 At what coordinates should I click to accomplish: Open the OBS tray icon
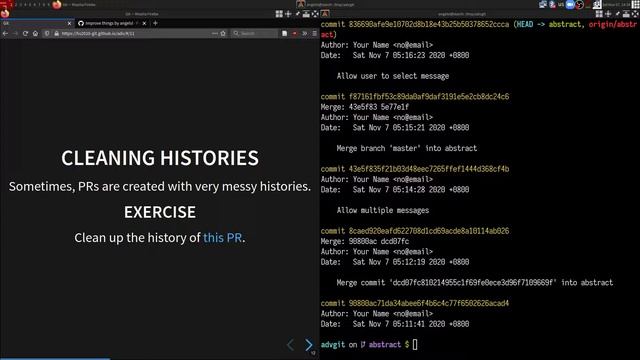[x=579, y=4]
